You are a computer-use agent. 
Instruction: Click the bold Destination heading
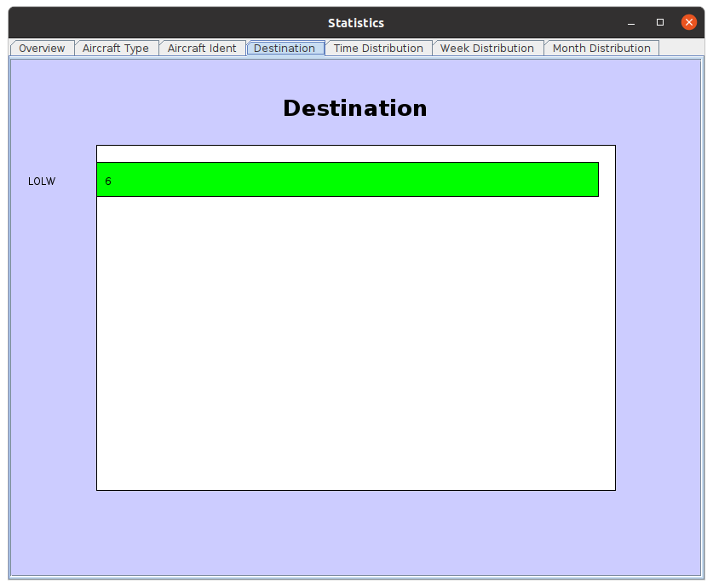click(355, 108)
